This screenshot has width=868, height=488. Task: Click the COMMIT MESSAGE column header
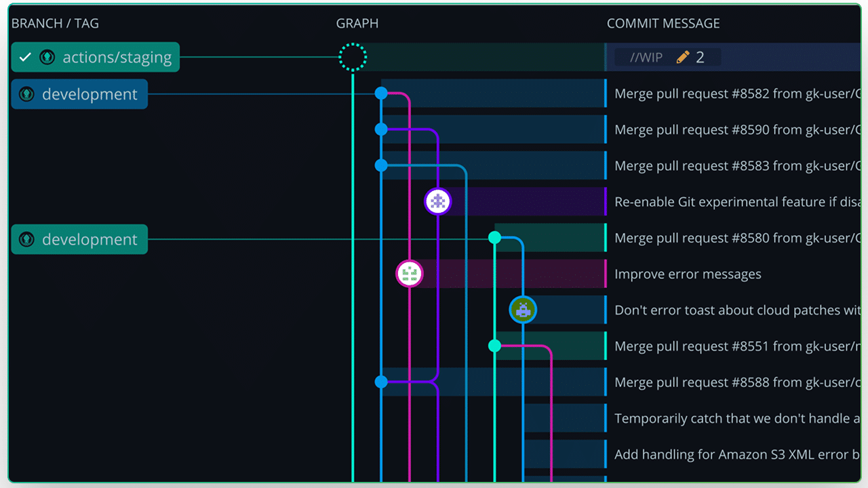(663, 23)
